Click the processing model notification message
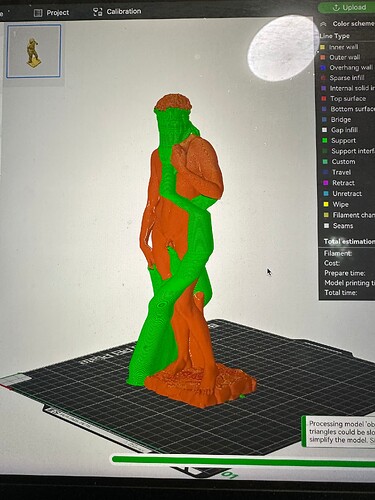 (x=341, y=432)
